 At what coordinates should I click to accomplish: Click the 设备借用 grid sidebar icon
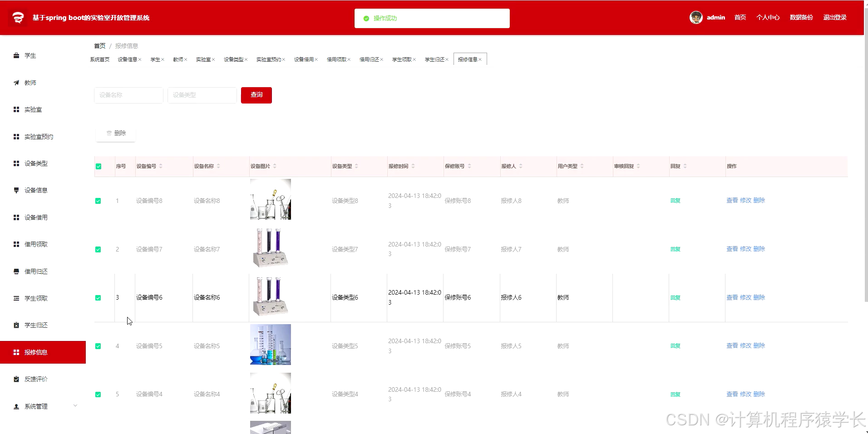pos(16,217)
